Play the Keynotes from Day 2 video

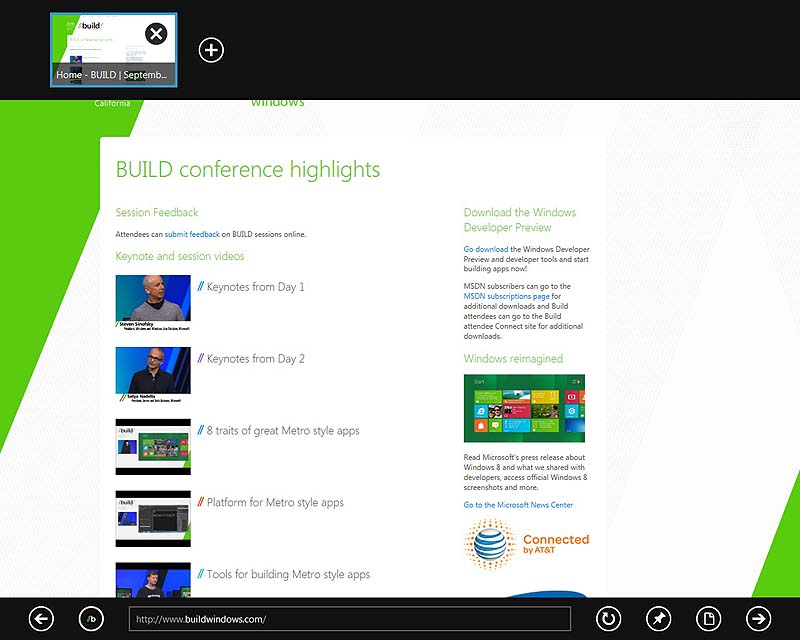[x=152, y=374]
